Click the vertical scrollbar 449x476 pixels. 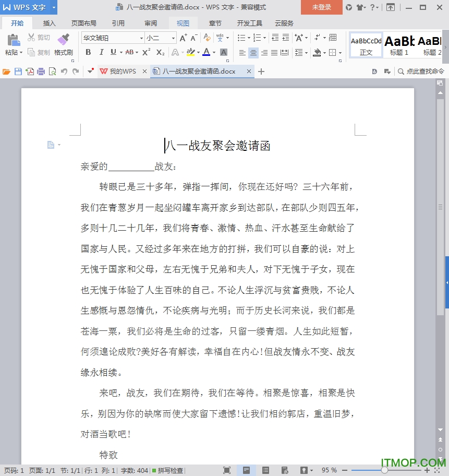[x=440, y=208]
